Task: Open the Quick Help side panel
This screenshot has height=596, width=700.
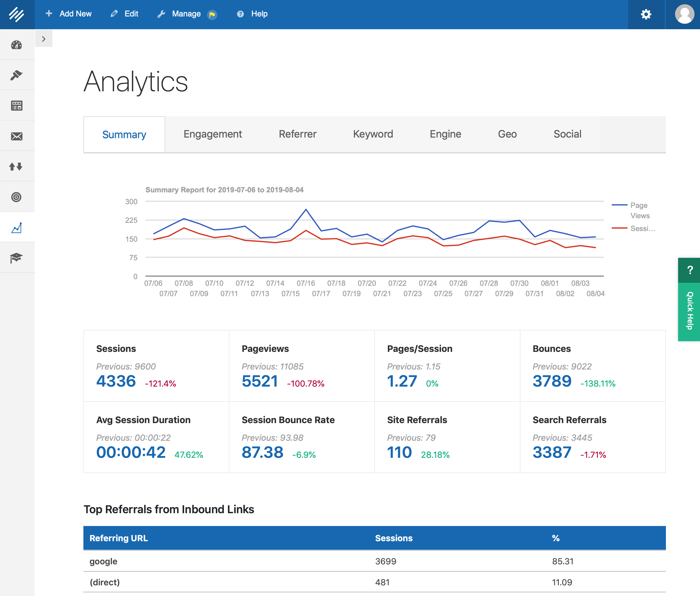Action: (x=689, y=310)
